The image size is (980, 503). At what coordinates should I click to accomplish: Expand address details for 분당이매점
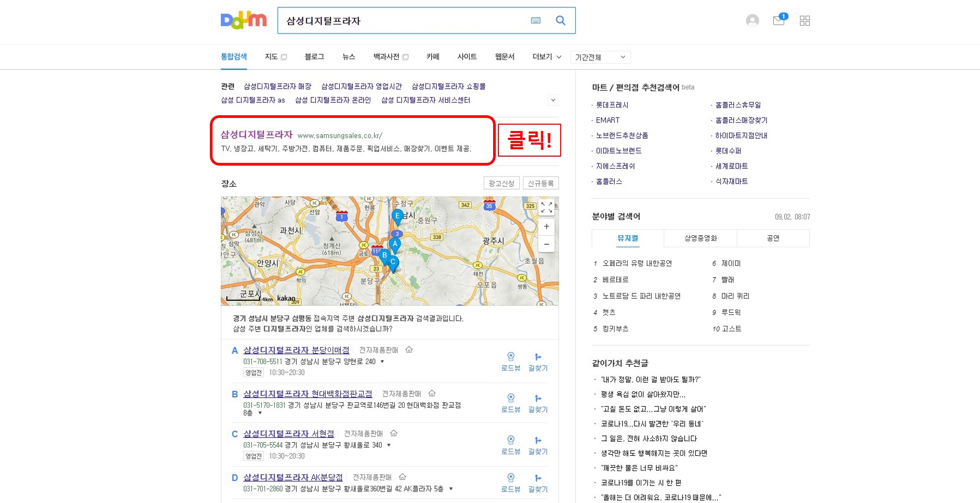pos(382,362)
